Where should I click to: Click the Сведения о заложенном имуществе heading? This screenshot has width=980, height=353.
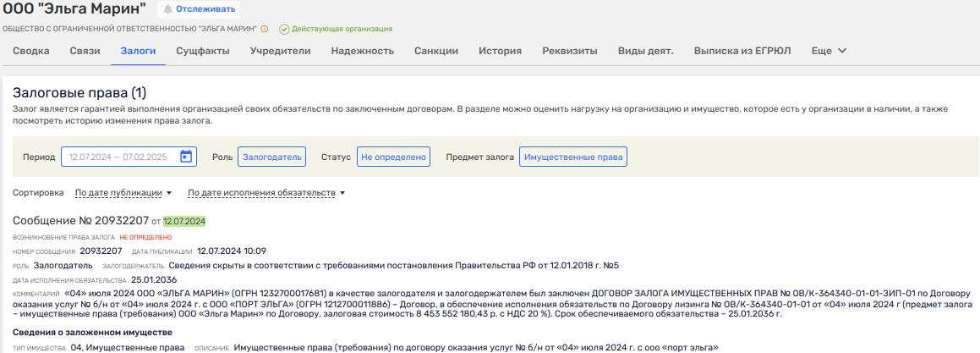pyautogui.click(x=92, y=333)
